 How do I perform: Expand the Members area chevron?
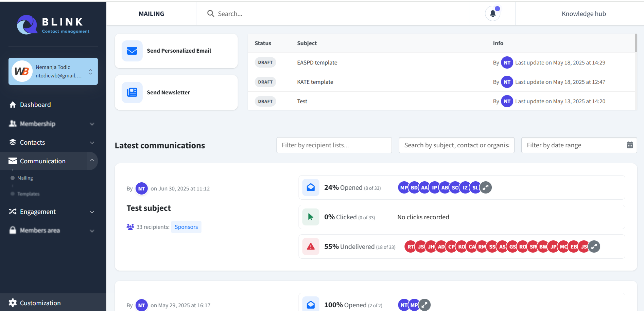click(x=92, y=231)
